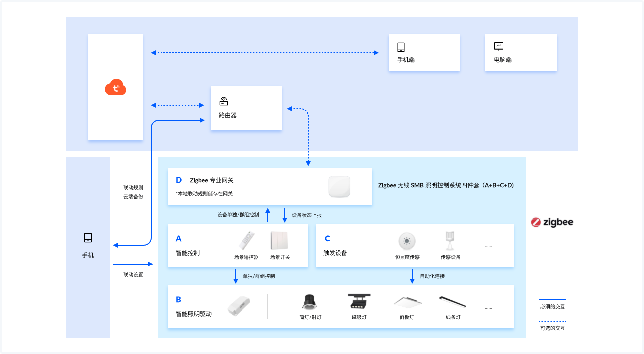Image resolution: width=644 pixels, height=354 pixels.
Task: Click the Zigbee brand logo
Action: tap(552, 222)
